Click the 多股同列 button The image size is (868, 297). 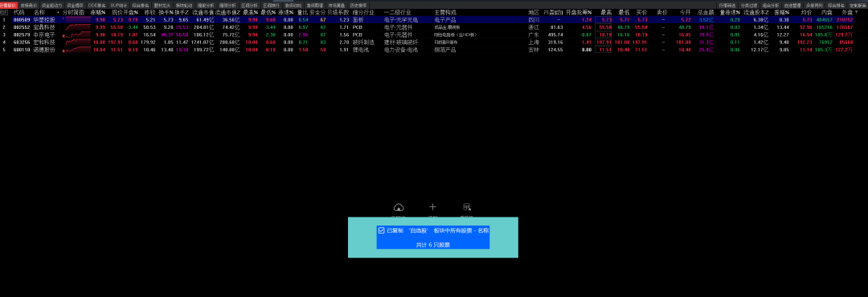pyautogui.click(x=813, y=5)
